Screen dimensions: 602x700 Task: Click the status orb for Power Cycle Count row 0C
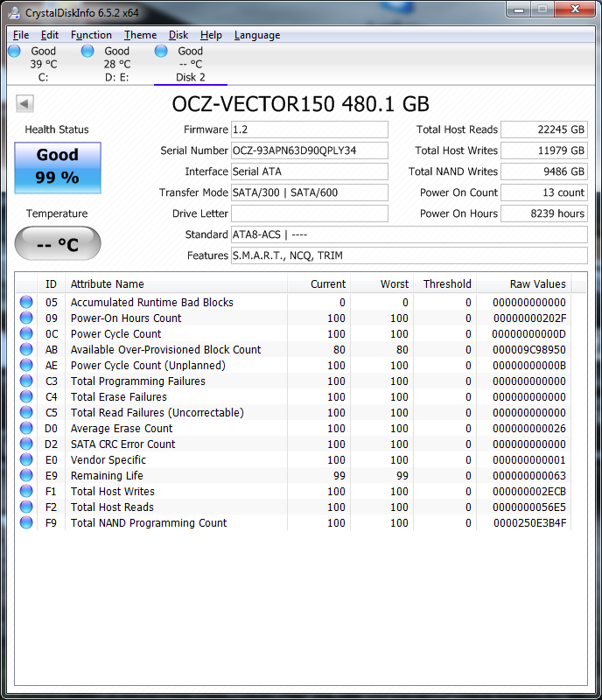[26, 333]
